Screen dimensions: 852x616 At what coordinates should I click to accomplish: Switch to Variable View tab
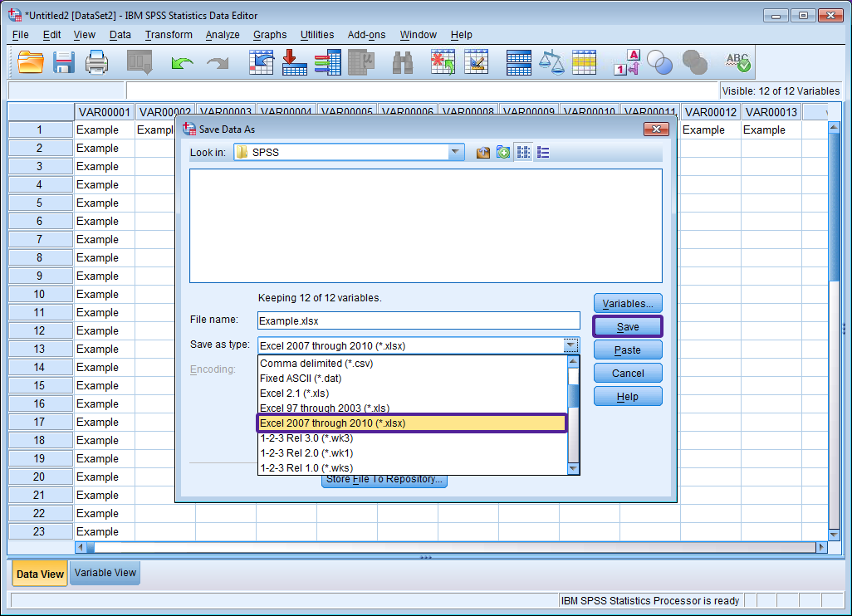pyautogui.click(x=105, y=573)
